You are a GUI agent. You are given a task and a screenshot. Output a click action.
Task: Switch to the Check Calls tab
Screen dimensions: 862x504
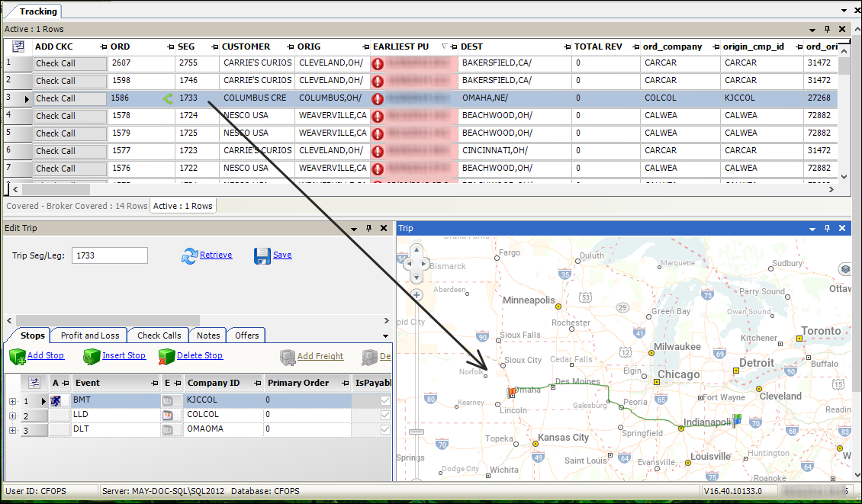coord(159,335)
